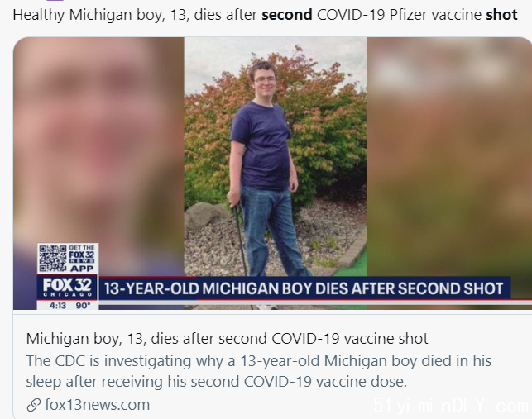Click the CDC is investigating description text
The height and width of the screenshot is (419, 532).
click(x=258, y=371)
